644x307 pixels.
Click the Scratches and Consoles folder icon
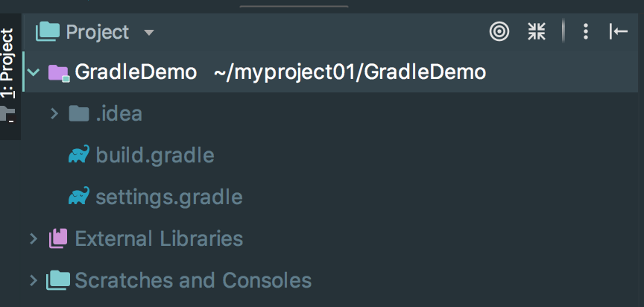coord(58,280)
